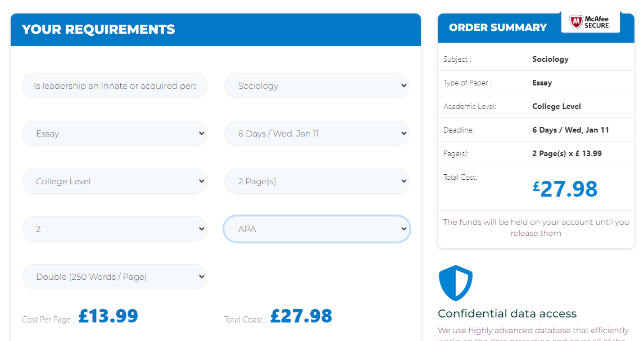Click the funds held notice text
This screenshot has height=341, width=644.
[536, 228]
